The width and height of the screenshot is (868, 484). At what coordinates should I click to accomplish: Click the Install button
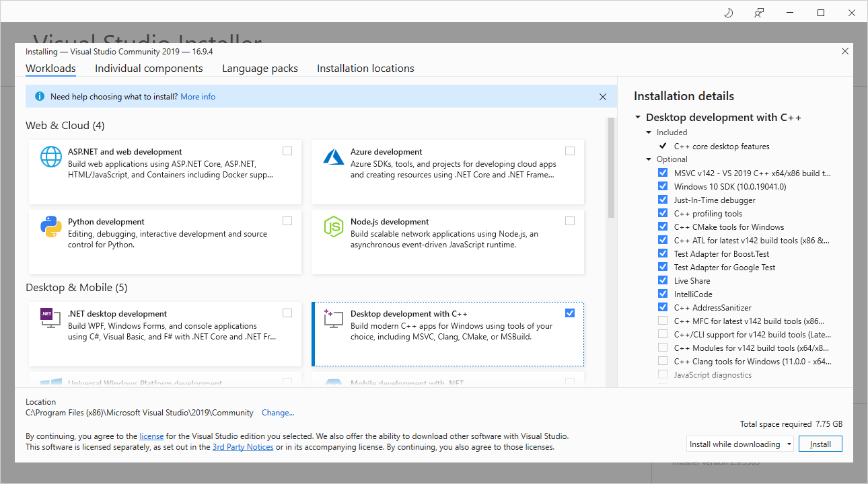[x=820, y=444]
